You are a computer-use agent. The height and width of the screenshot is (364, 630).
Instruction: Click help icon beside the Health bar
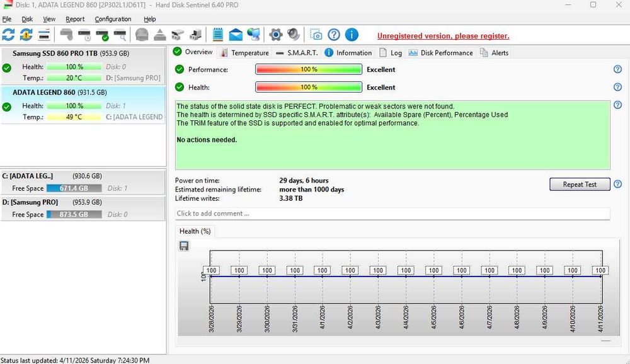[617, 87]
